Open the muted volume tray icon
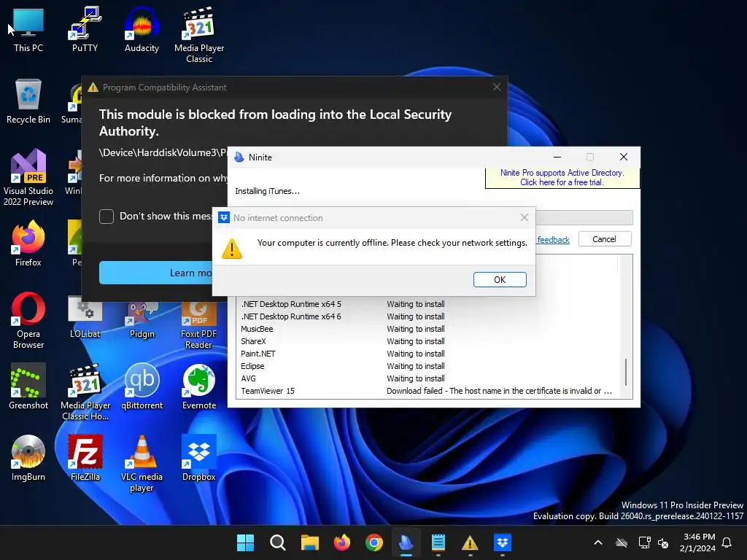The height and width of the screenshot is (560, 747). [x=662, y=542]
